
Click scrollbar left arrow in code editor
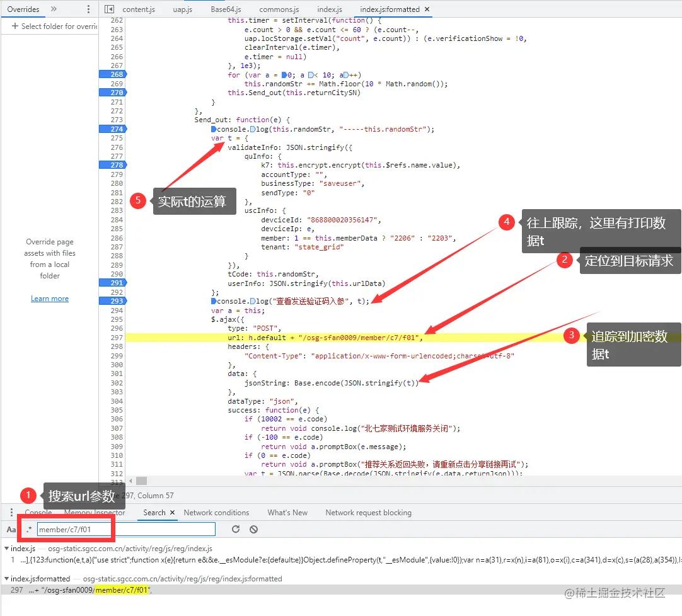click(130, 481)
